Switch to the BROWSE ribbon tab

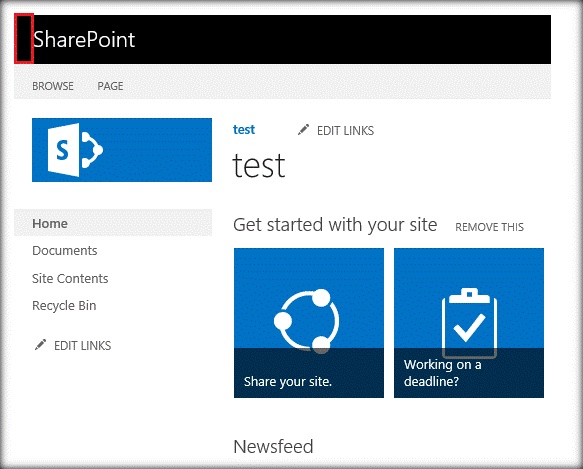coord(53,86)
